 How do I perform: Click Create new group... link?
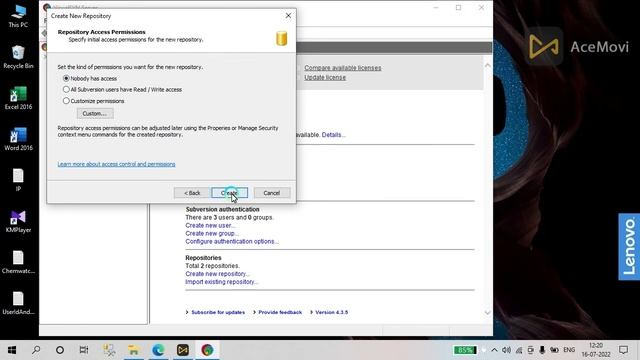[212, 233]
